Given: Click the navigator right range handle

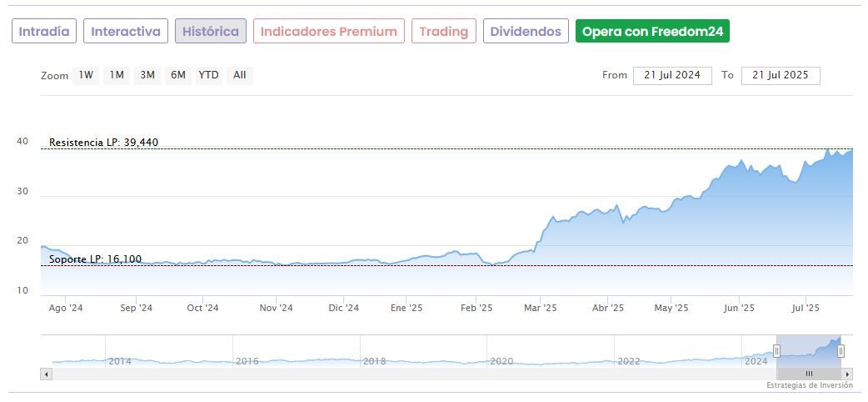Looking at the screenshot, I should click(x=841, y=351).
